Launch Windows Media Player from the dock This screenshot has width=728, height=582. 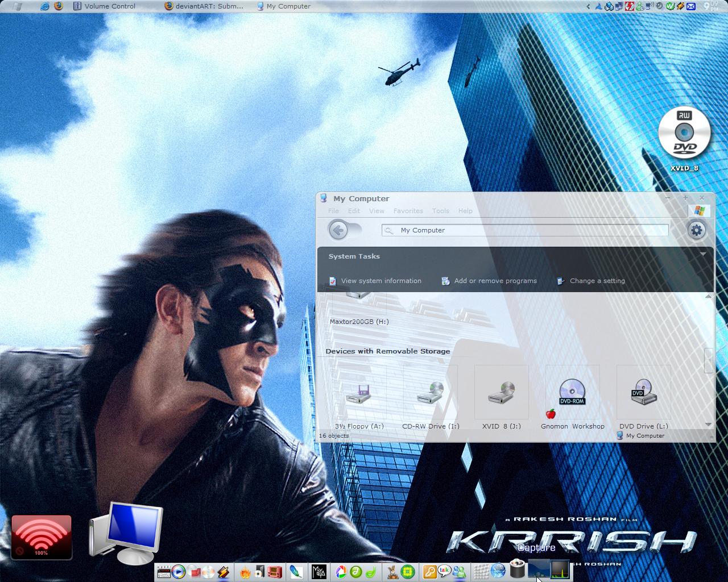[x=179, y=572]
